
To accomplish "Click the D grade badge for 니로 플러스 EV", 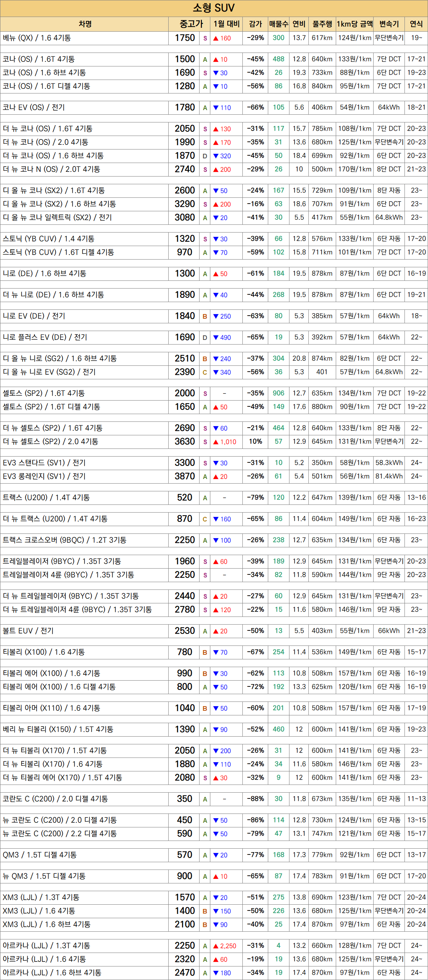I will tap(205, 338).
